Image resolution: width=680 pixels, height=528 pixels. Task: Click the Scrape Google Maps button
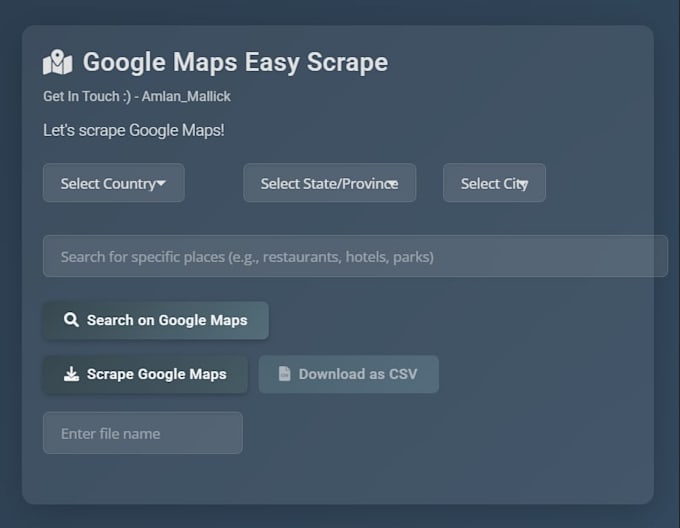tap(145, 374)
